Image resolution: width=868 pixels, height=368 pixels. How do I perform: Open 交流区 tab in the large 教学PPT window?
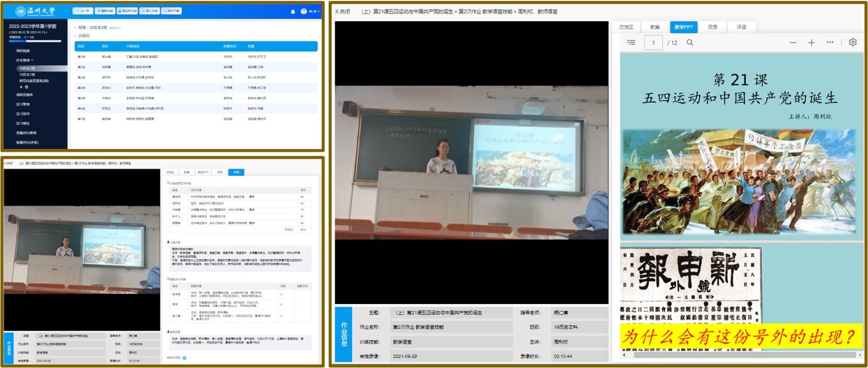(626, 27)
